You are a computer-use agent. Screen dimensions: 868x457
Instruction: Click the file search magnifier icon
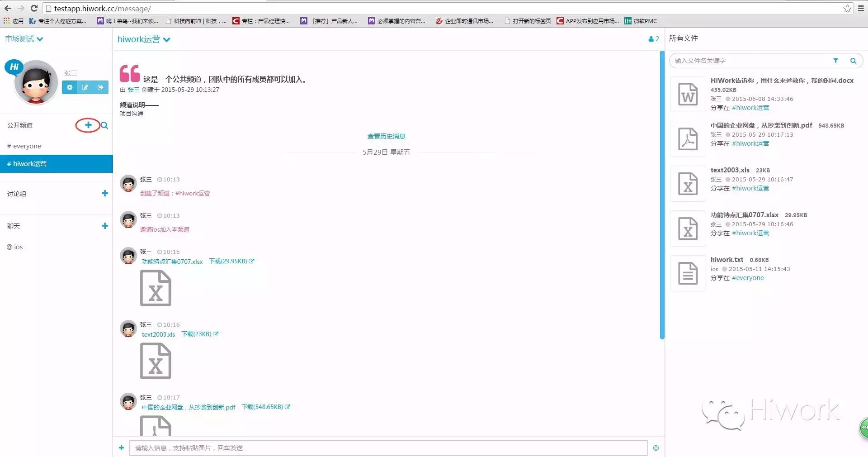pyautogui.click(x=853, y=61)
